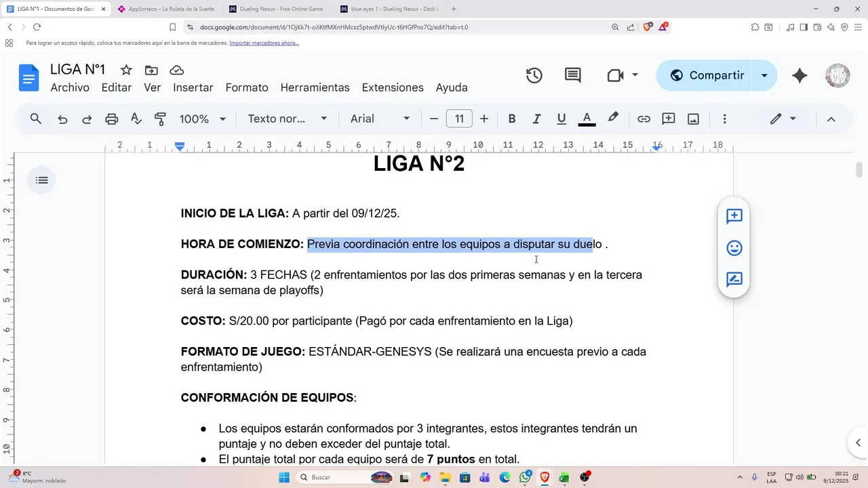The height and width of the screenshot is (488, 868).
Task: Toggle underline formatting
Action: [561, 119]
